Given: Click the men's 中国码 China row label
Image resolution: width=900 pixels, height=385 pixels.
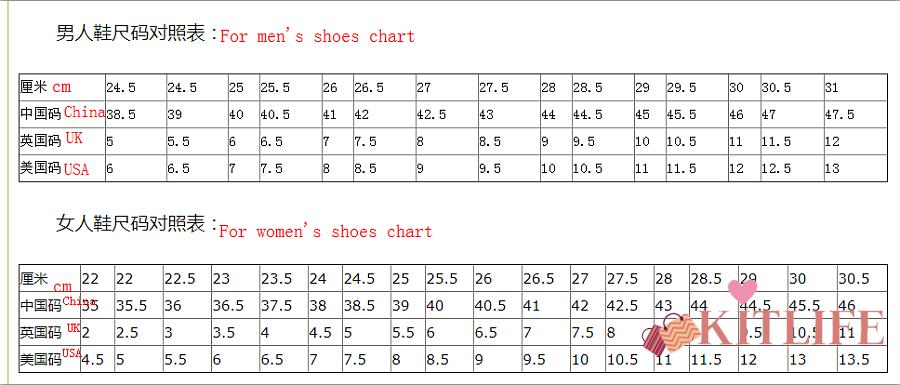Looking at the screenshot, I should pos(63,115).
